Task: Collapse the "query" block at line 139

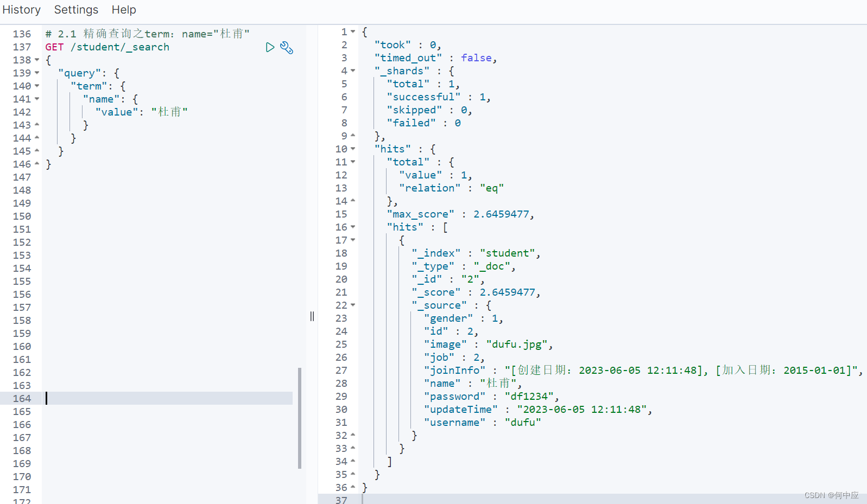Action: (x=37, y=73)
